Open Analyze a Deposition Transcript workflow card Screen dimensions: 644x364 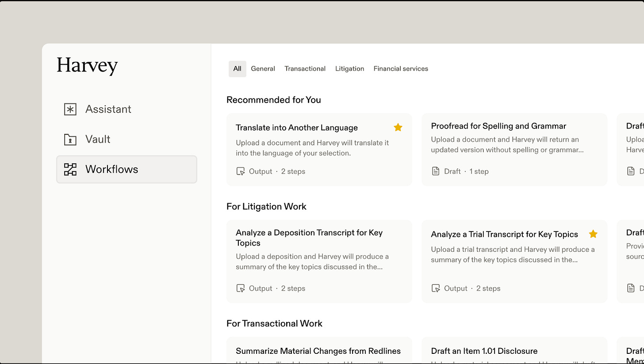point(319,261)
